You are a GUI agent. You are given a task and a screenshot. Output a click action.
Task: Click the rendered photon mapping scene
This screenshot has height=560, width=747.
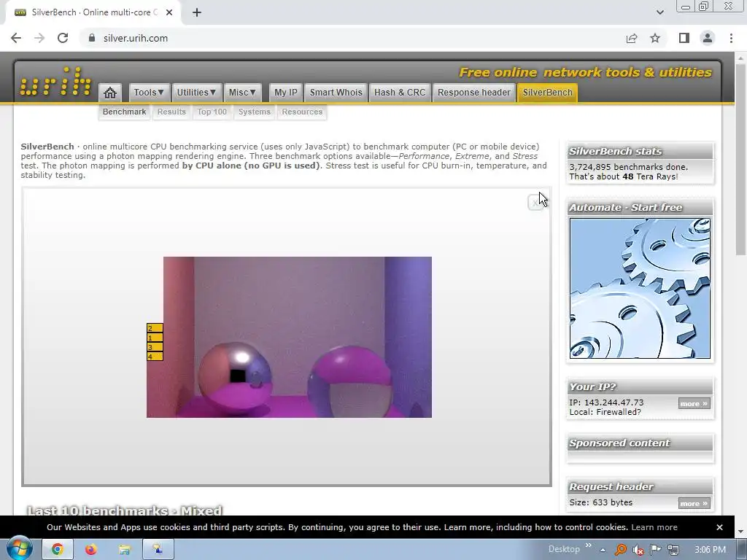point(289,337)
